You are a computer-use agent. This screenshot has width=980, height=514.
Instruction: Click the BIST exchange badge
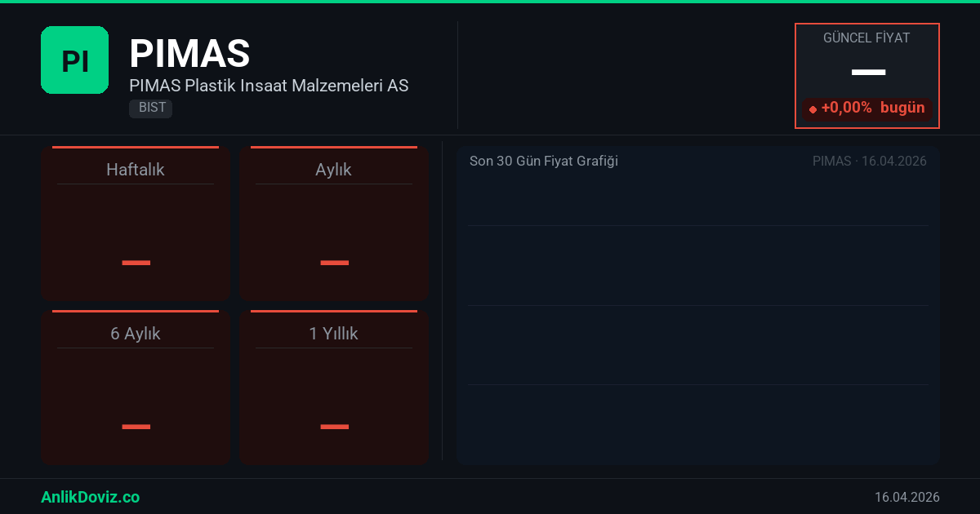151,108
